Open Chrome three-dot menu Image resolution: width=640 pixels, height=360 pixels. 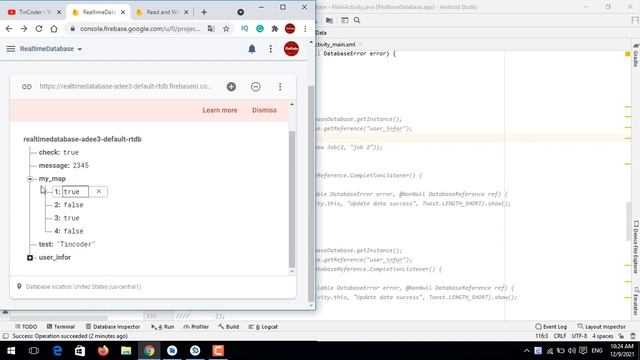(305, 29)
